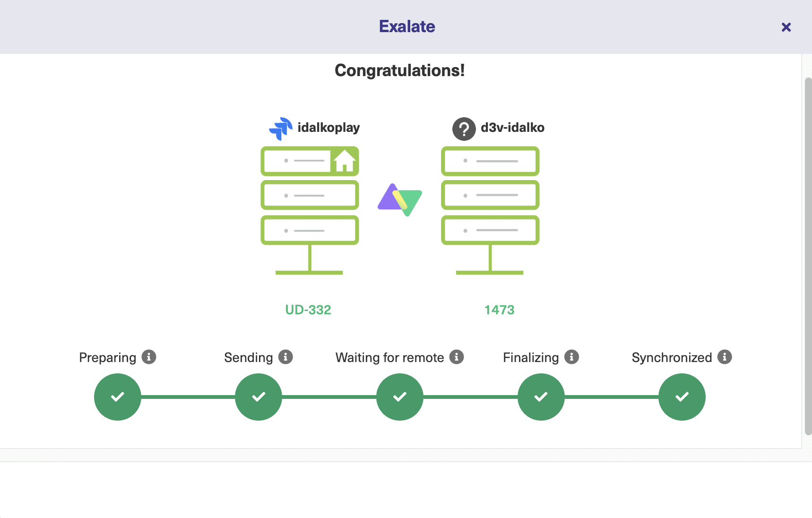Click the green checkmark under Finalizing
812x518 pixels.
point(540,397)
